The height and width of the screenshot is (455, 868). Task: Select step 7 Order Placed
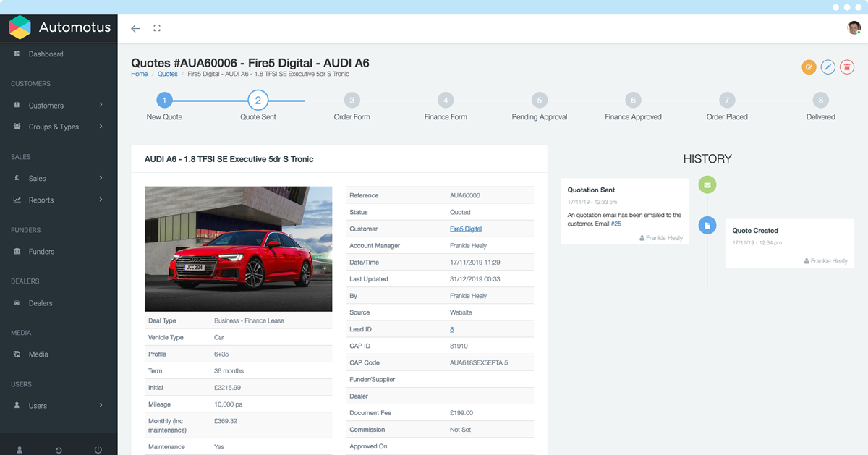tap(727, 100)
